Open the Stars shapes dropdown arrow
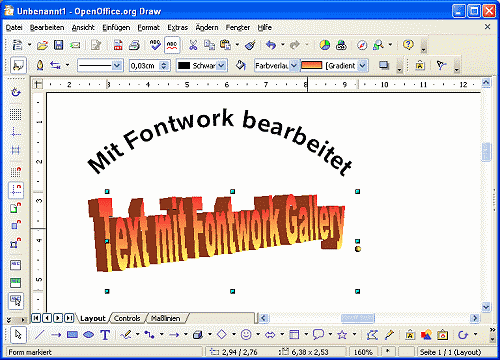 click(x=354, y=334)
